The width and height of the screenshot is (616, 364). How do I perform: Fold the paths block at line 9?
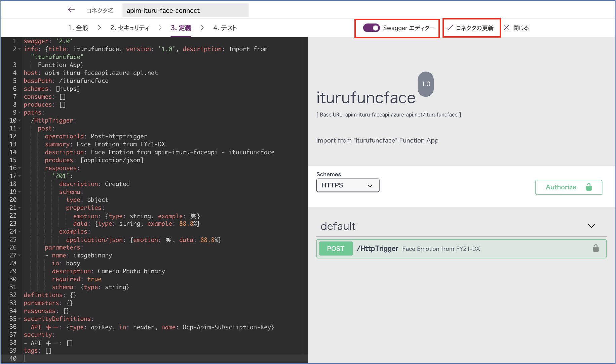click(x=20, y=112)
